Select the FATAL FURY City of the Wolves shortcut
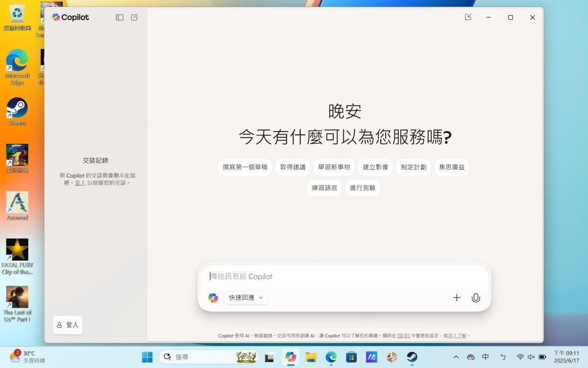588x368 pixels. [x=17, y=257]
